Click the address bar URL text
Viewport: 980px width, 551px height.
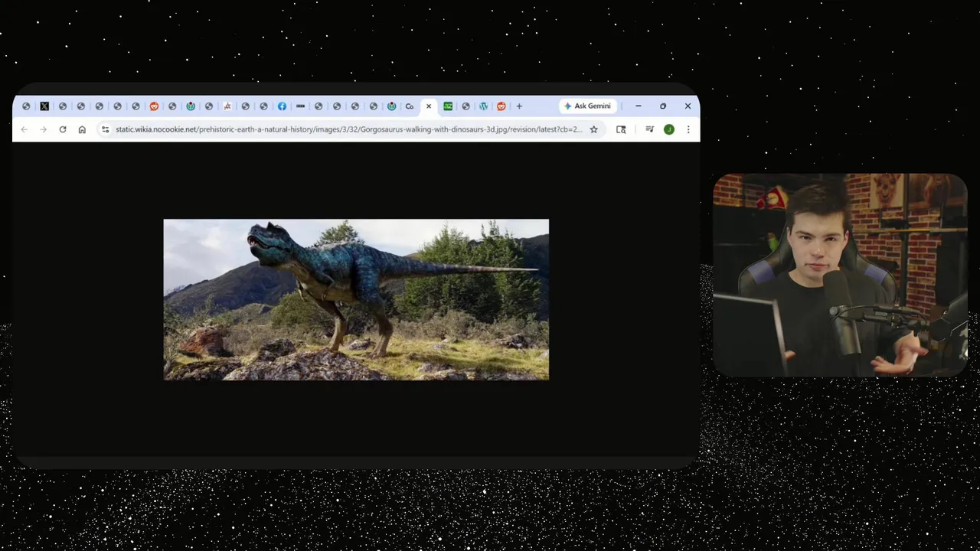pos(348,129)
